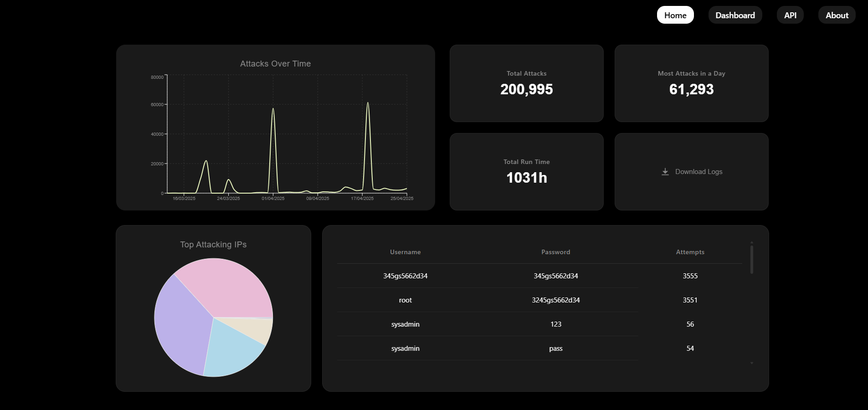Click the scroll-up arrow in the credentials table
868x410 pixels.
(752, 242)
